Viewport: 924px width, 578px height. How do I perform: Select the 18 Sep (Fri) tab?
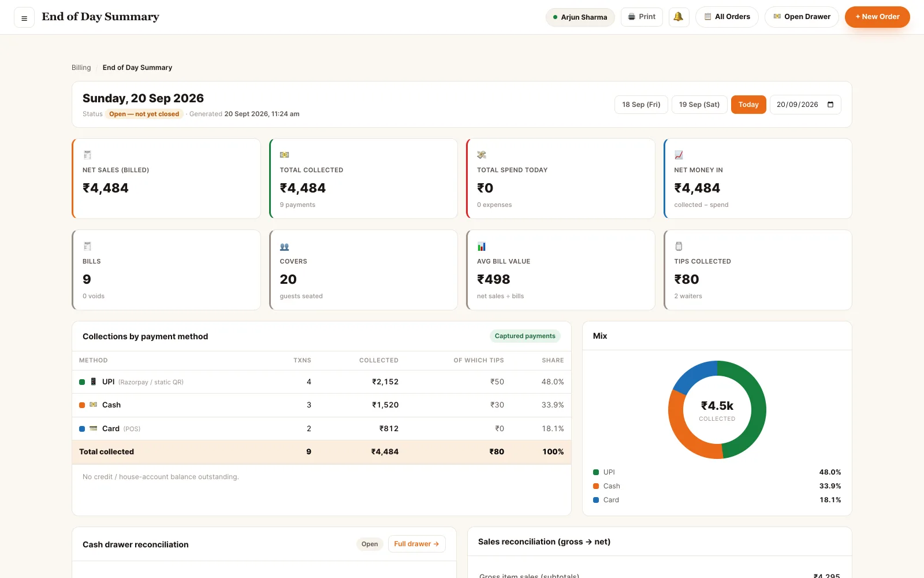pyautogui.click(x=641, y=105)
